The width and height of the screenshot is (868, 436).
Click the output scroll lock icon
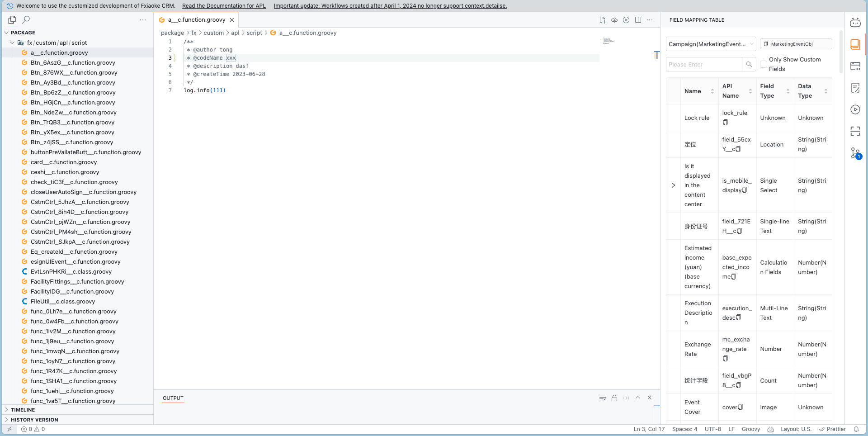pos(614,398)
